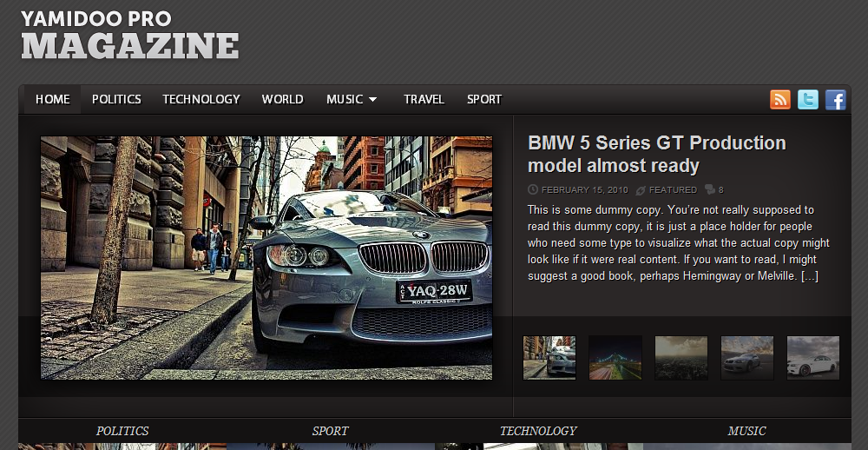Open the Music section heading
The height and width of the screenshot is (450, 868).
click(746, 431)
